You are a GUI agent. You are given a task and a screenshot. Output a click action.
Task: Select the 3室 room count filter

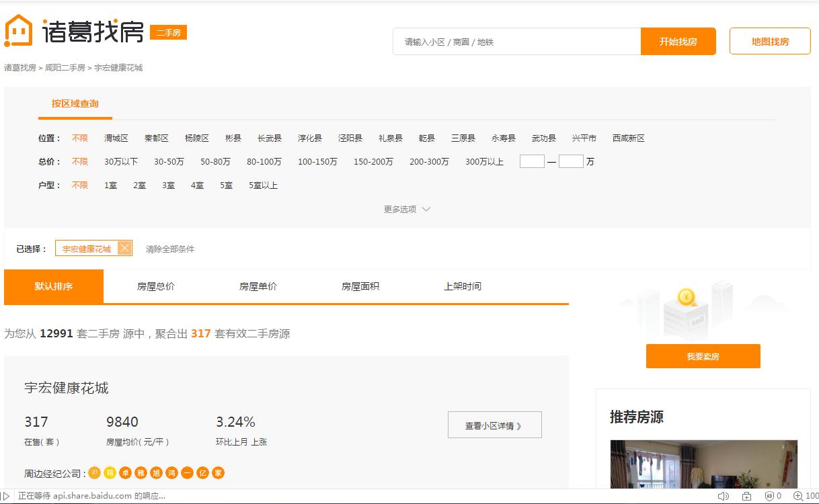click(x=168, y=185)
